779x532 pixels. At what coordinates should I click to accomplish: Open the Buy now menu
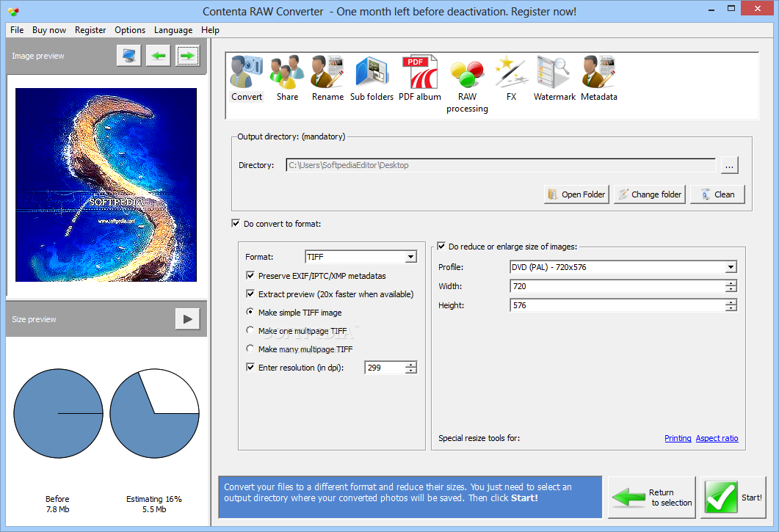[49, 30]
